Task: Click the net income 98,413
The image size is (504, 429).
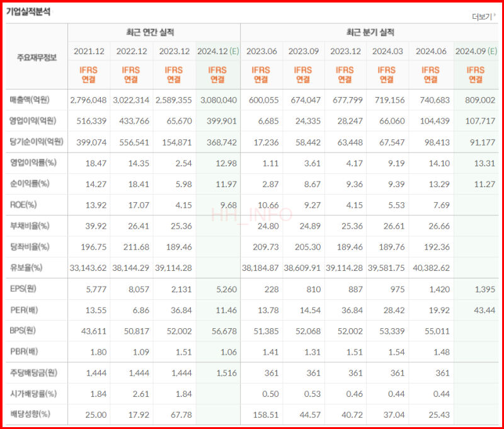Action: coord(437,142)
